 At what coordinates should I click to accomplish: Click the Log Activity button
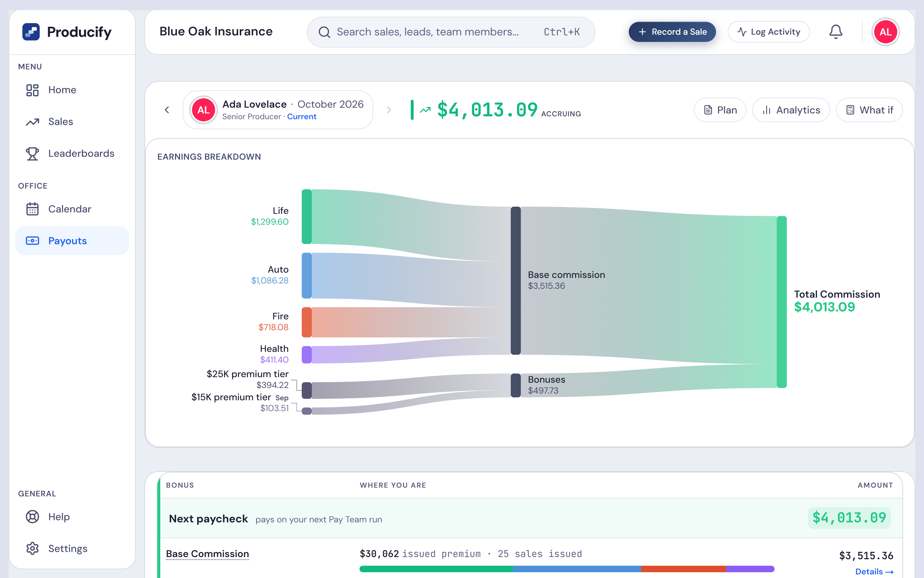[x=768, y=32]
